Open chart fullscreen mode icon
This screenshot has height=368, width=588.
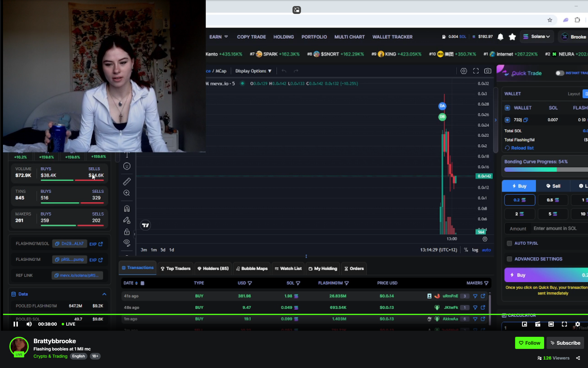click(476, 71)
